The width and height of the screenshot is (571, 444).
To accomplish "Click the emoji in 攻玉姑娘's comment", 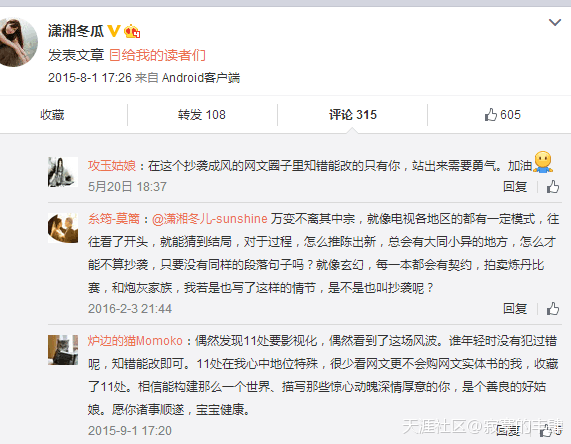I will (543, 162).
